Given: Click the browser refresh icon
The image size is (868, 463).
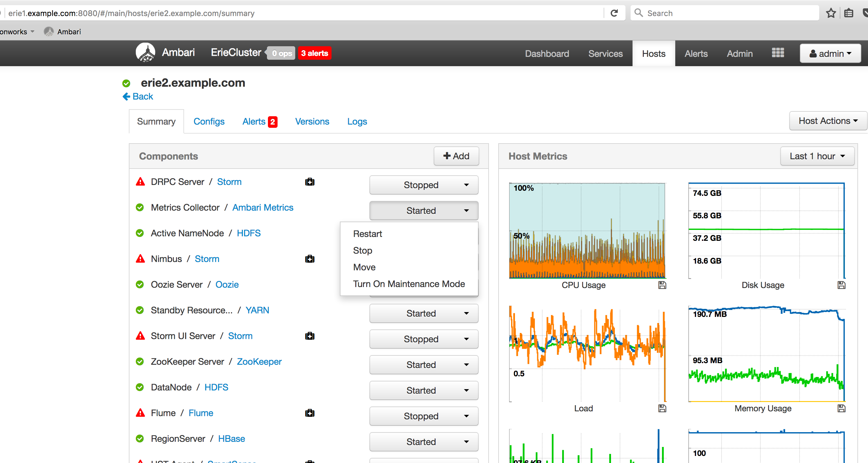Looking at the screenshot, I should coord(615,13).
